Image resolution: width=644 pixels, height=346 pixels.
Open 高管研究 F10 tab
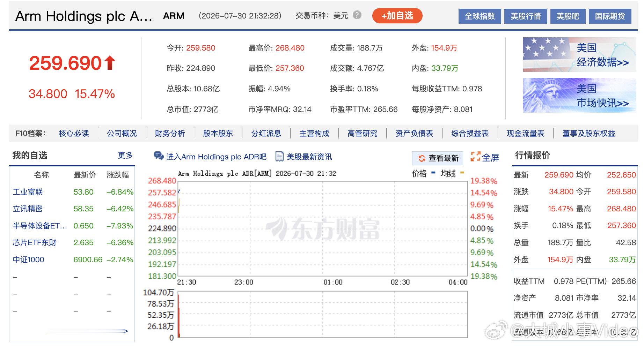(363, 133)
